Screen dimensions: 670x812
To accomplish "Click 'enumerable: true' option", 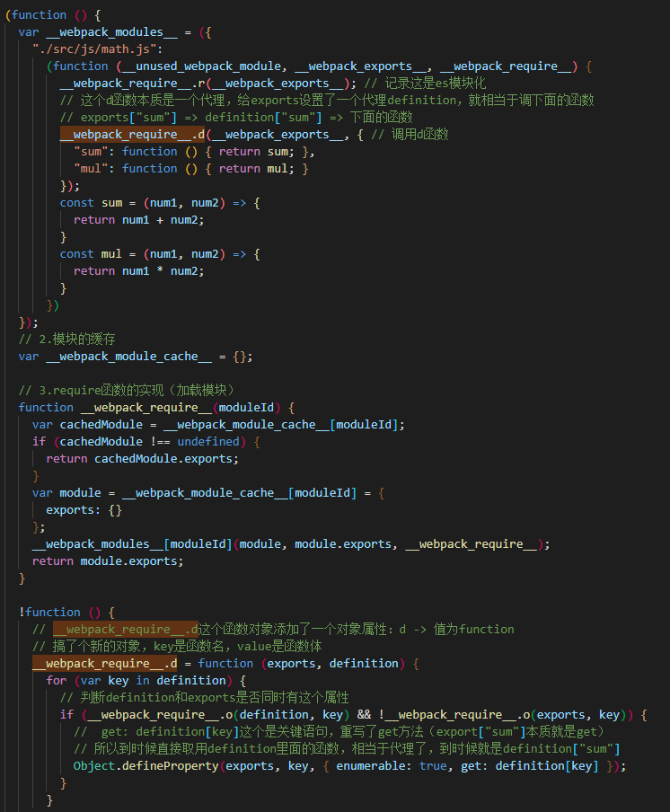I will click(391, 766).
